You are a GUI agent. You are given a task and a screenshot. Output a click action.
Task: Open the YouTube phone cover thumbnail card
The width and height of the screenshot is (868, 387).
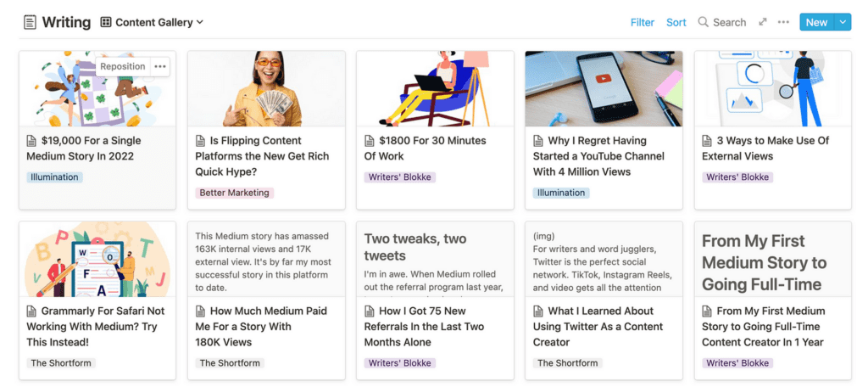pyautogui.click(x=604, y=89)
